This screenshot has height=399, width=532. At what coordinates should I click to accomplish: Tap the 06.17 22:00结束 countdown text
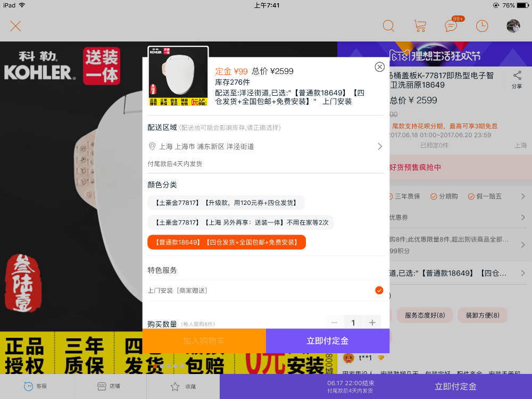[351, 383]
